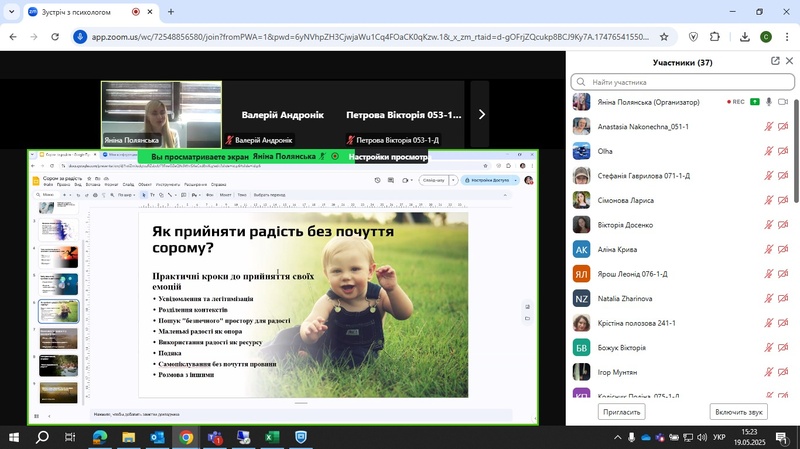800x449 pixels.
Task: Click the search field Найти участника
Action: [x=683, y=82]
